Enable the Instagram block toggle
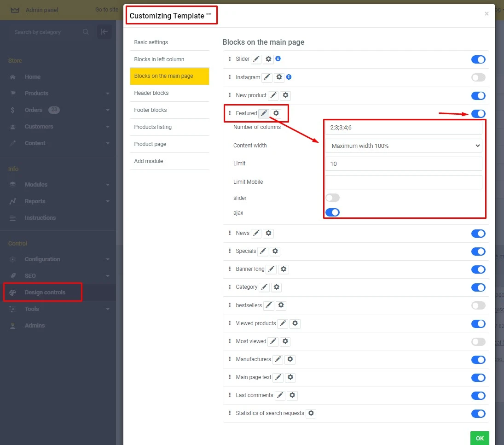The height and width of the screenshot is (445, 504). pos(478,77)
